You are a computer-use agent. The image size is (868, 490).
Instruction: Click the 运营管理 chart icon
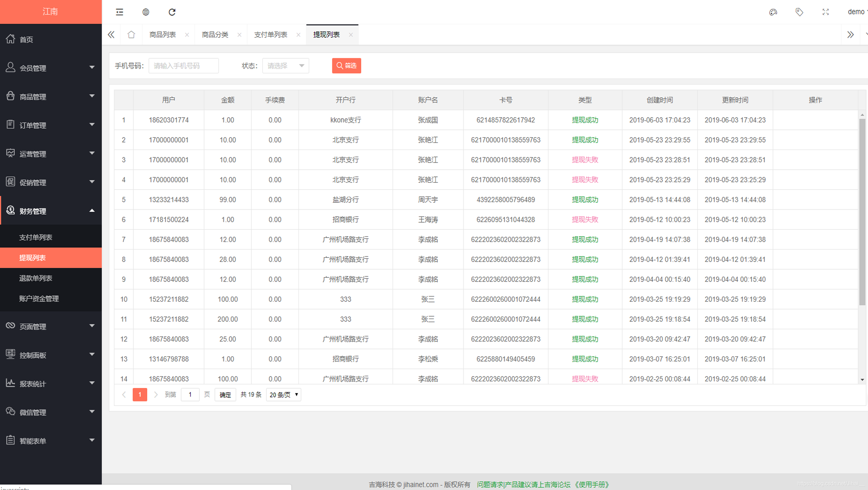click(11, 153)
